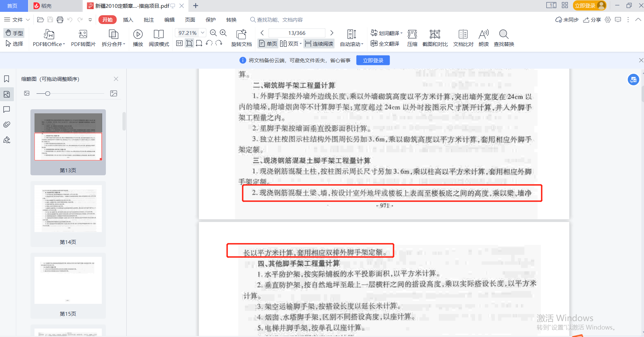Viewport: 644px width, 337px height.
Task: Click the undo arrow icon
Action: click(x=70, y=20)
